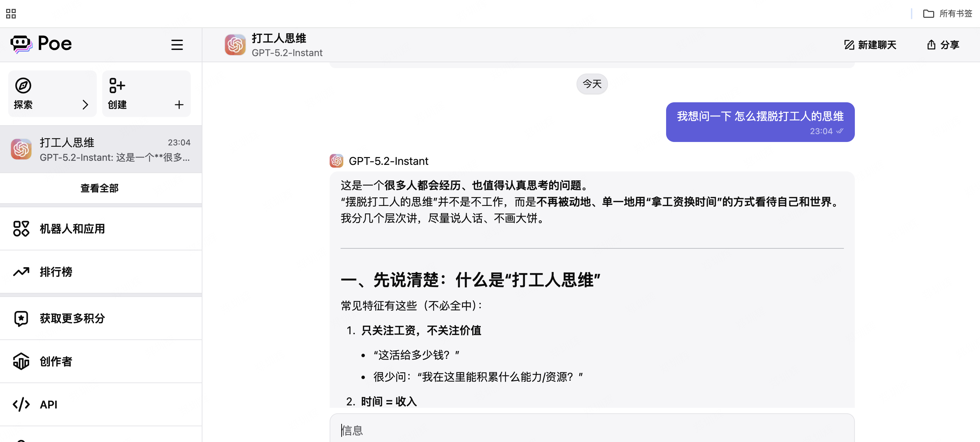Image resolution: width=980 pixels, height=442 pixels.
Task: Click the API code brackets icon
Action: coord(21,404)
